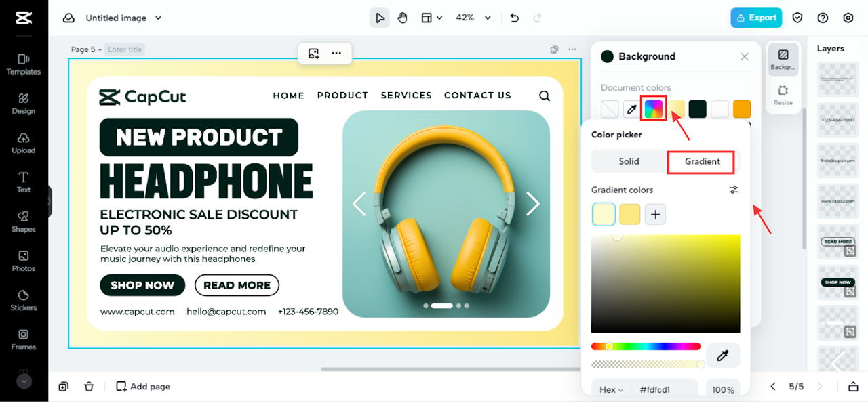Collapse the left sidebar handle

[x=50, y=202]
